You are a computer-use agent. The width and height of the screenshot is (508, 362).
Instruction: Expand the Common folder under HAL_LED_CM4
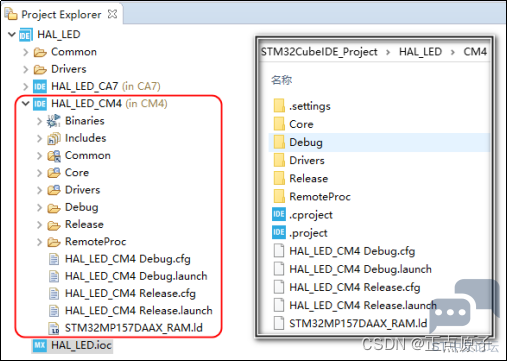click(x=39, y=156)
